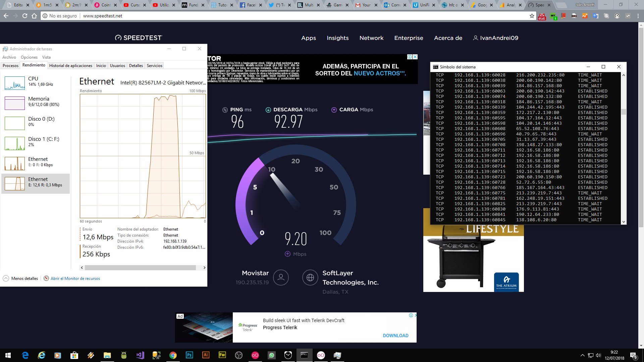
Task: Select Disco 1 (C: F:) in the performance list
Action: click(x=36, y=143)
